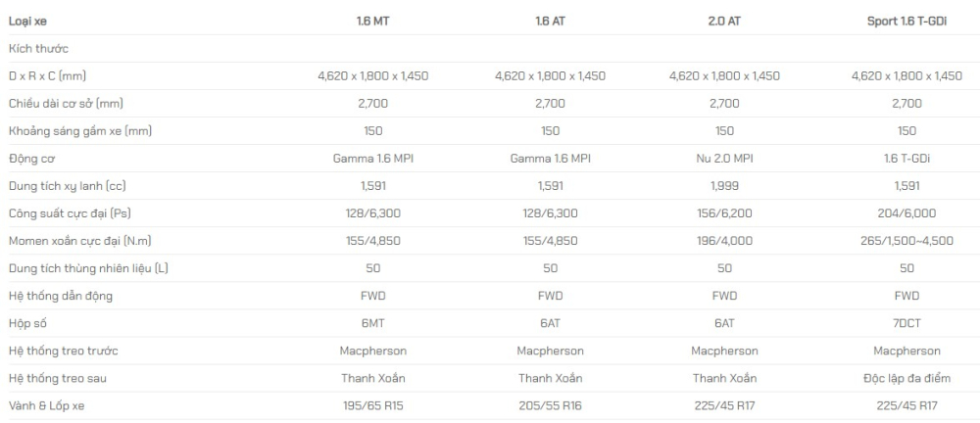Select the Sport 1.6 T-GDi column header
This screenshot has width=980, height=423.
tap(906, 22)
